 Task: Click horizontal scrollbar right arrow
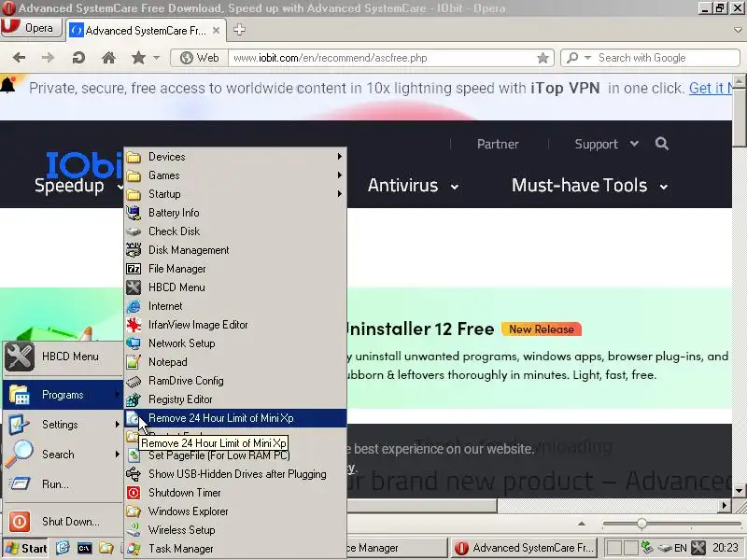725,506
